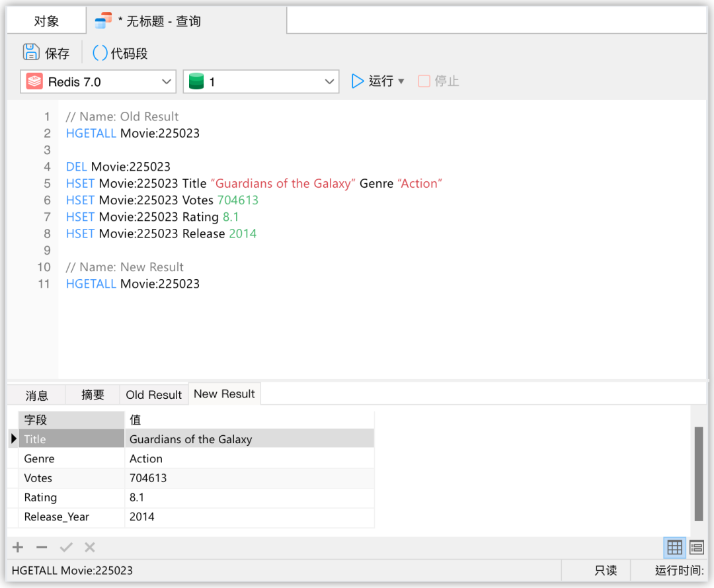Open the Old Result tab
The image size is (714, 588).
(154, 395)
